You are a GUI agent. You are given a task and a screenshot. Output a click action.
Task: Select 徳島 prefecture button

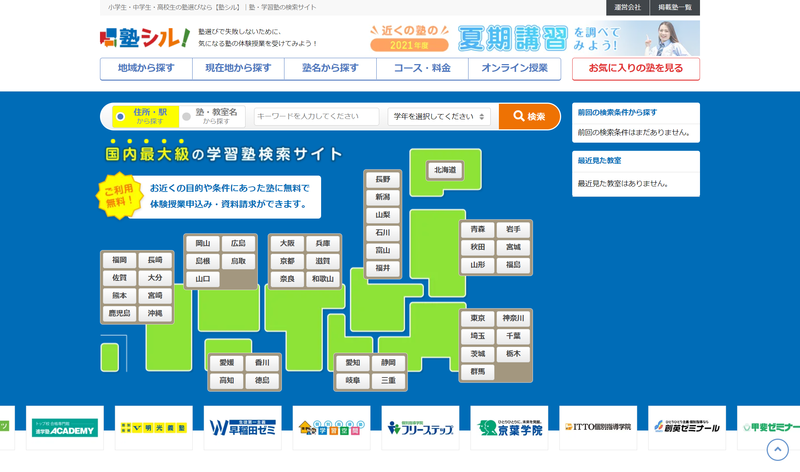point(262,381)
